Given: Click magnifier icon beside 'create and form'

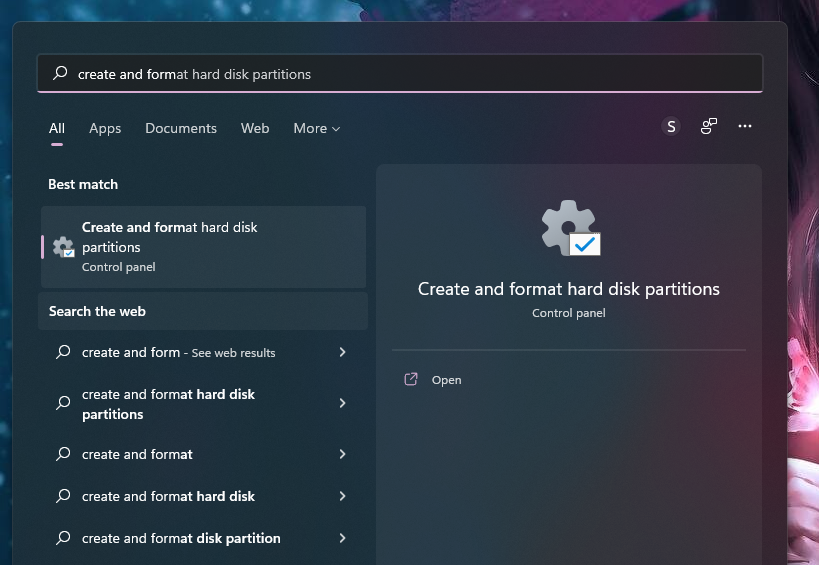Looking at the screenshot, I should (x=63, y=352).
